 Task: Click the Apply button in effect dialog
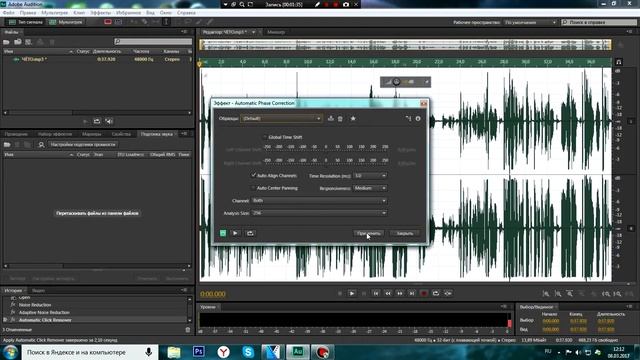(x=368, y=233)
